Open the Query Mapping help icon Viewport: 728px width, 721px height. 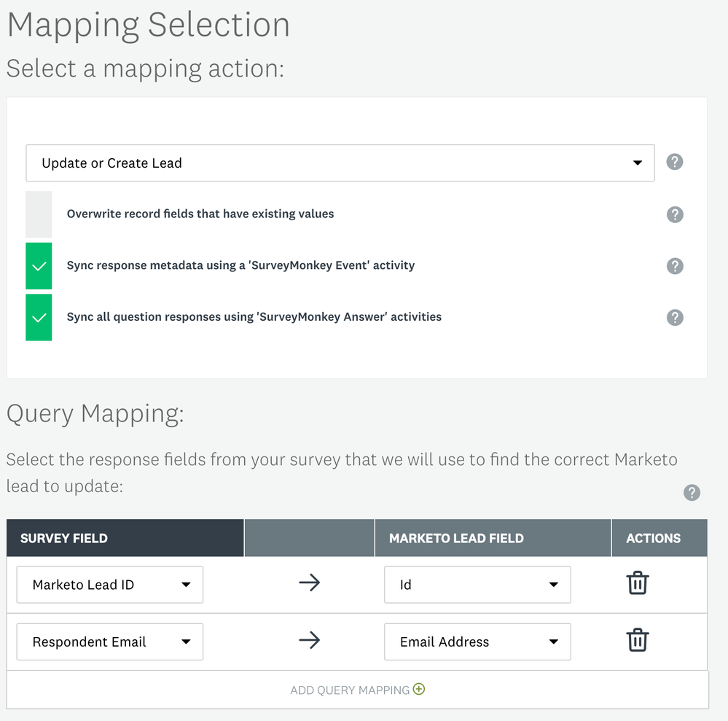692,492
